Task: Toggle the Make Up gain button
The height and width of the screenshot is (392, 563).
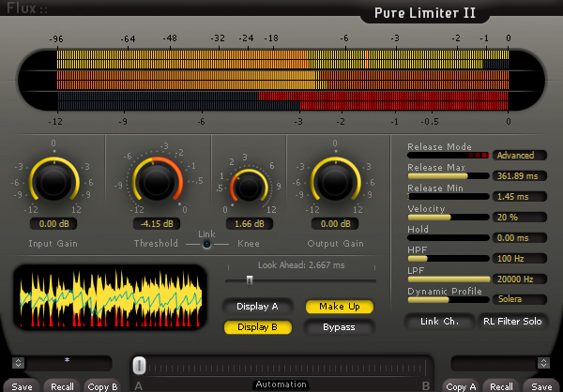Action: pos(339,307)
